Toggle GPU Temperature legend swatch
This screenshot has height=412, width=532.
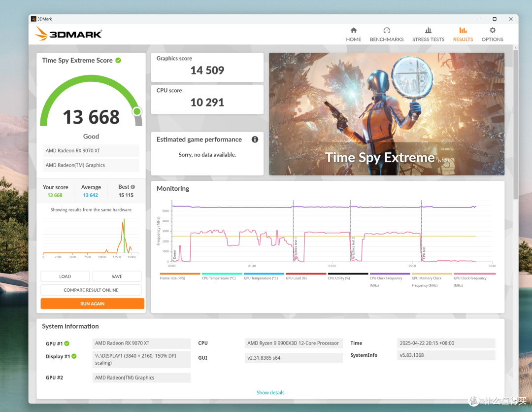(264, 274)
